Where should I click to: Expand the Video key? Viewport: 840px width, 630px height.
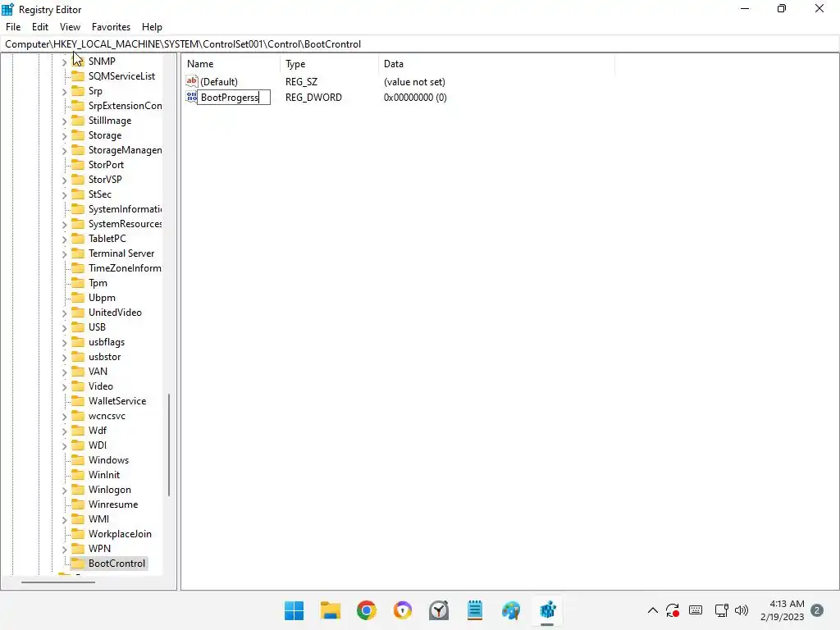click(64, 387)
